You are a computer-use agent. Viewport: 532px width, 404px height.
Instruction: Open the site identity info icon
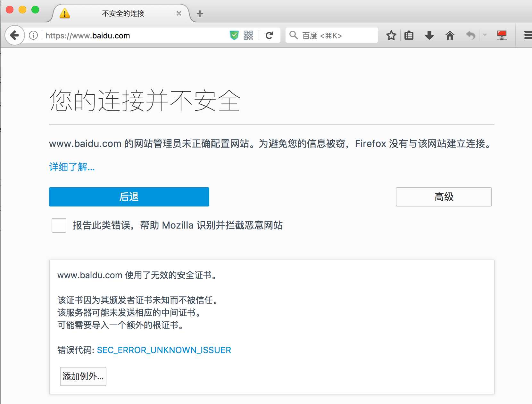pos(33,35)
